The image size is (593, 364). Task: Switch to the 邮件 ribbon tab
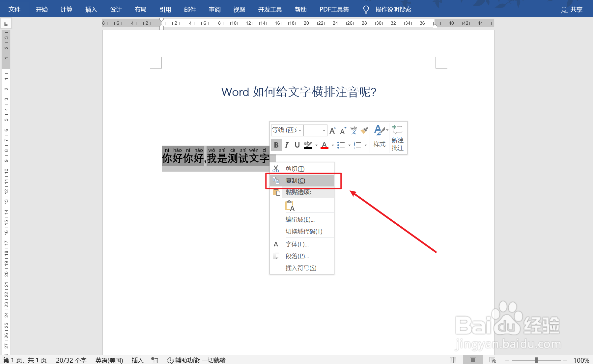190,10
